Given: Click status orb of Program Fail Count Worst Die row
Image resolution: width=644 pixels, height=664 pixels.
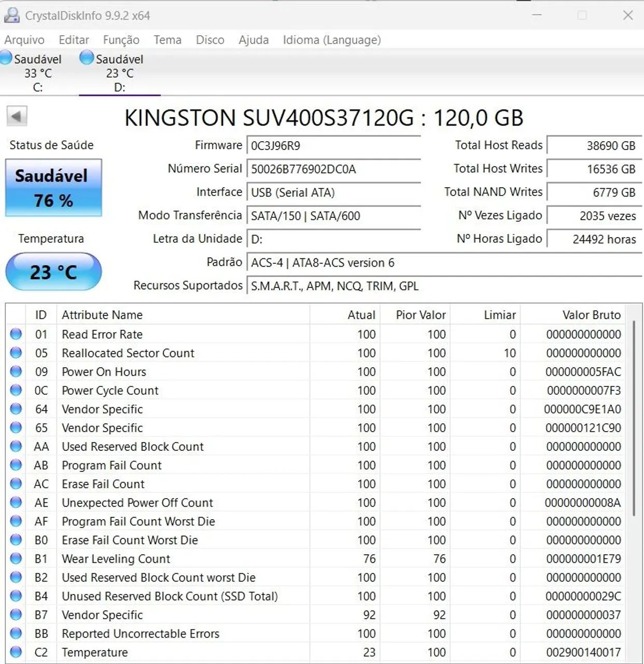Looking at the screenshot, I should (16, 521).
